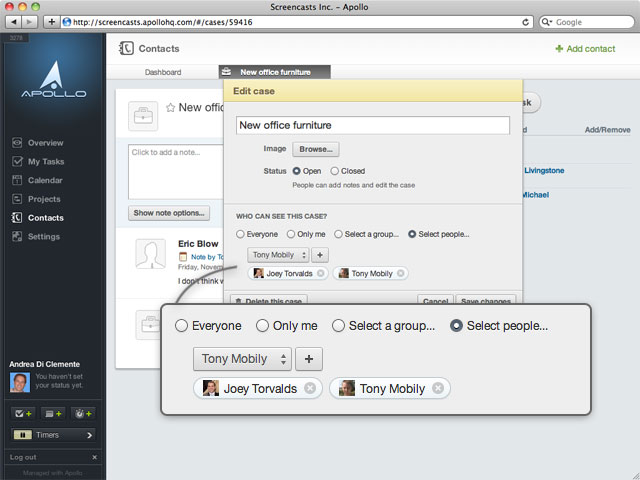Choose Only me radio in Edit case dialog
640x480 pixels.
291,234
